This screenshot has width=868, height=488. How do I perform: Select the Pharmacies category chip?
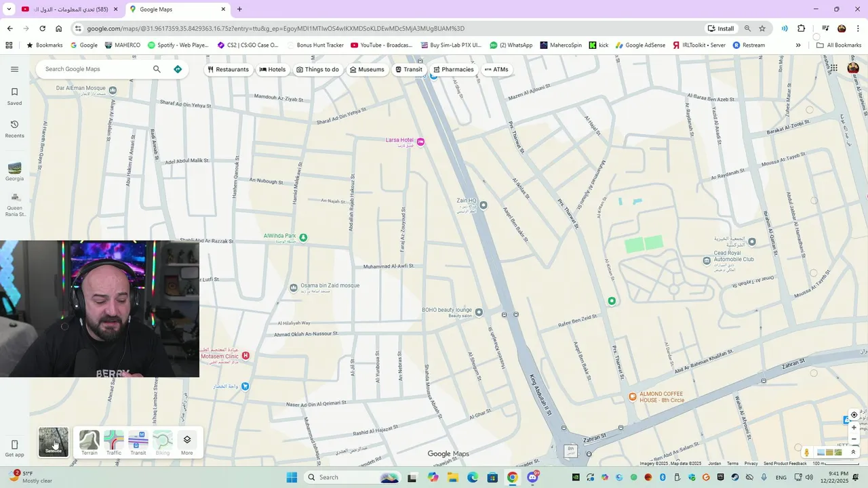[x=454, y=69]
